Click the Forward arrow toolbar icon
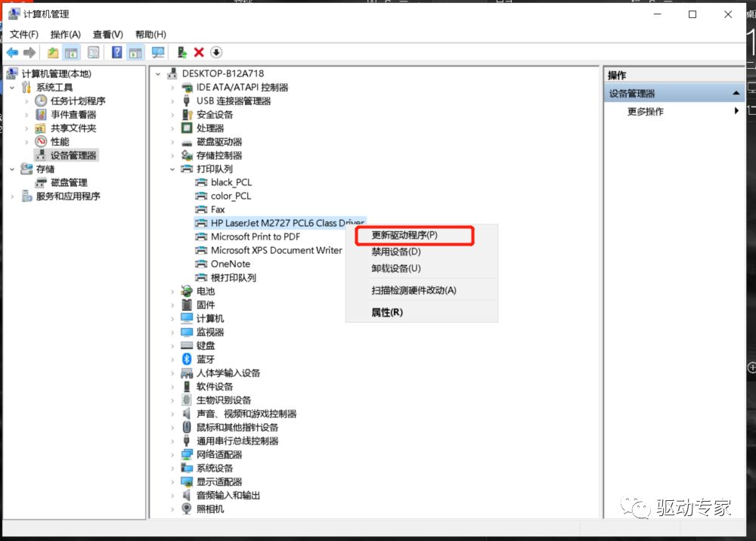 [29, 52]
